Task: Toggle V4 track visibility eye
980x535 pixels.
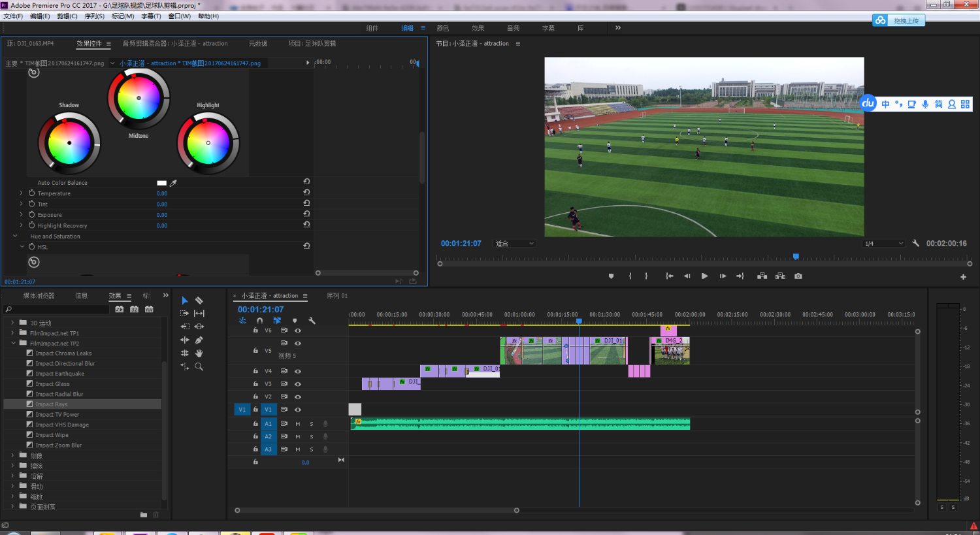Action: click(x=298, y=371)
